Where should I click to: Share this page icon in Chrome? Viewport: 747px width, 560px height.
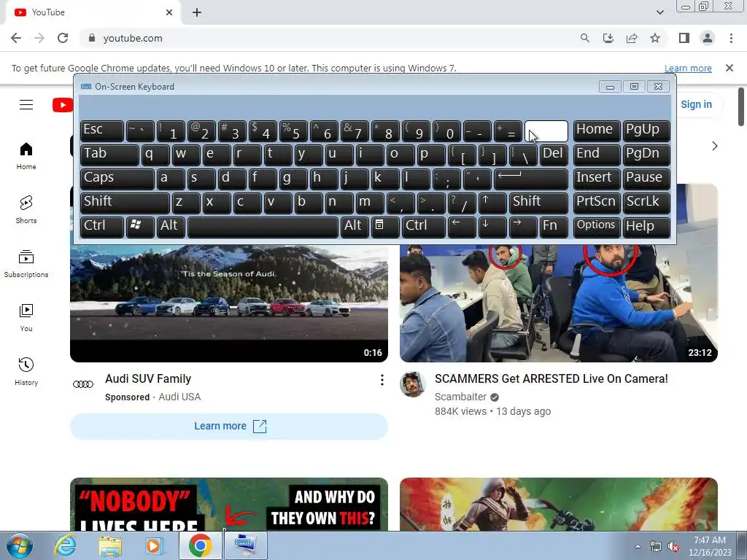pyautogui.click(x=632, y=38)
